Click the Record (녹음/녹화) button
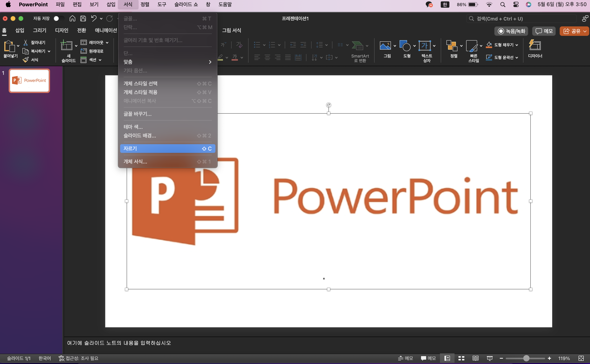The image size is (590, 364). (x=511, y=31)
